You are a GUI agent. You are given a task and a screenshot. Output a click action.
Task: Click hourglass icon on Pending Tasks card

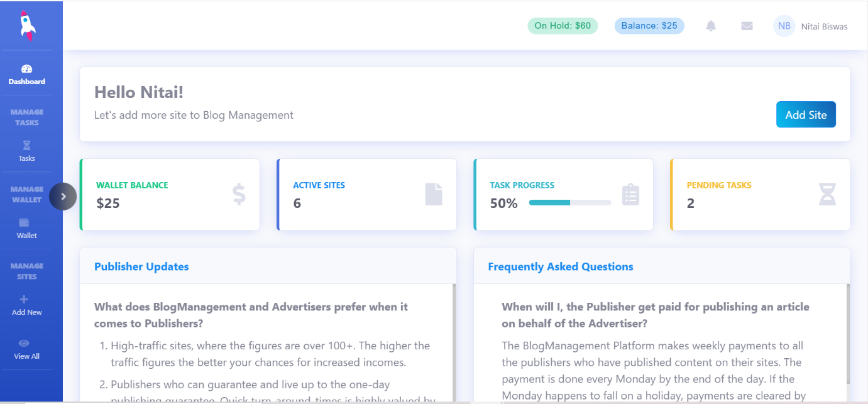(x=828, y=194)
